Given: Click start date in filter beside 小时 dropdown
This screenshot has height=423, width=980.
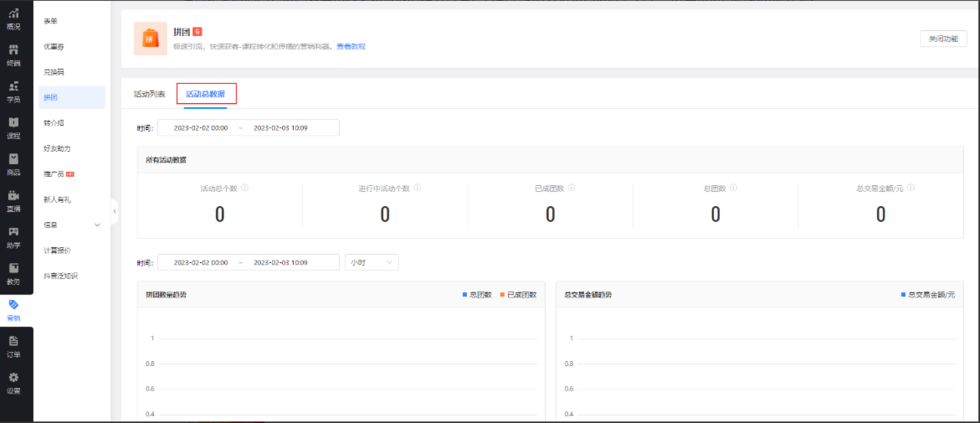Looking at the screenshot, I should click(x=200, y=262).
